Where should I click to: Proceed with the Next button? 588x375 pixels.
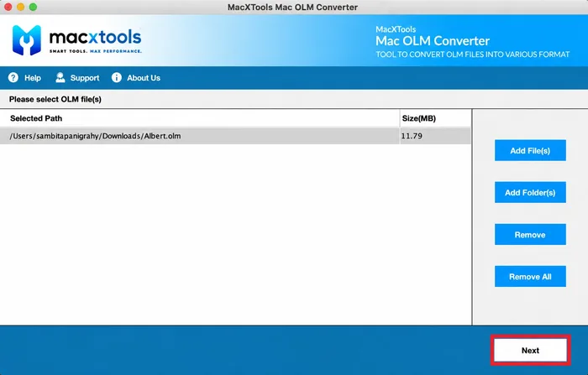(x=530, y=351)
